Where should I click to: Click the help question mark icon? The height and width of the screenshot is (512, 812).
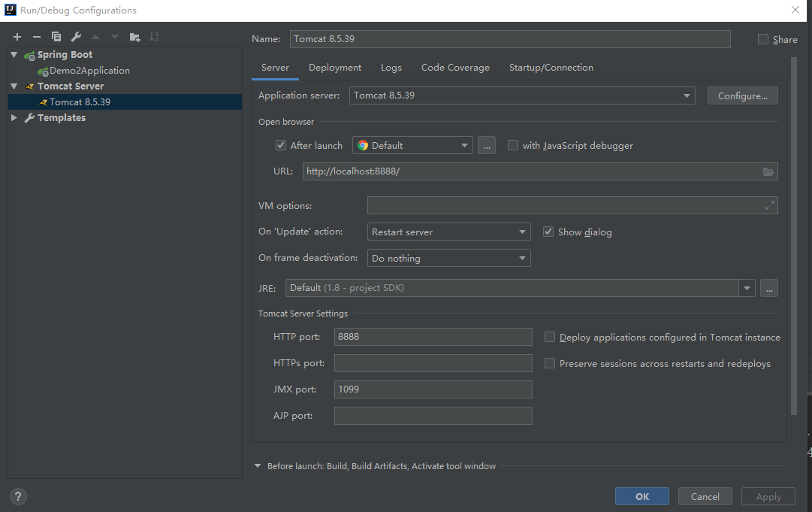point(18,496)
